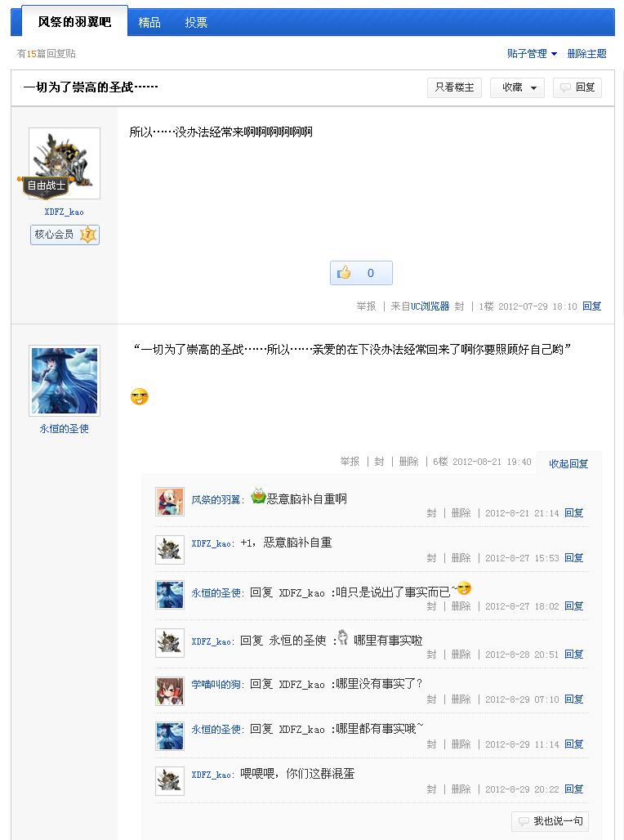Open the 收藏 dropdown
624x840 pixels.
[517, 87]
